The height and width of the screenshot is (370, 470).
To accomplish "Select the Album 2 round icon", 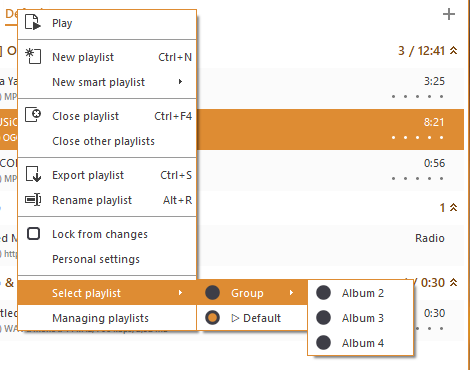I will [323, 293].
